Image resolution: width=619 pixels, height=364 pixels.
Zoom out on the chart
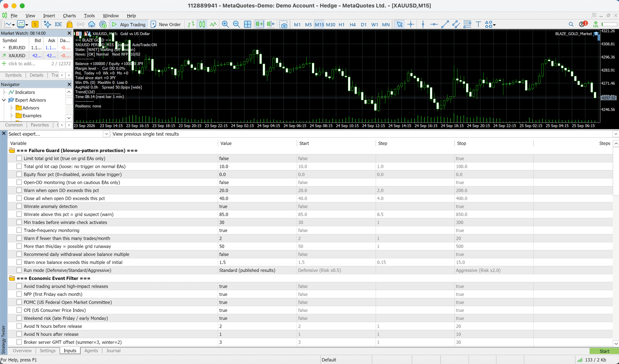pyautogui.click(x=236, y=24)
